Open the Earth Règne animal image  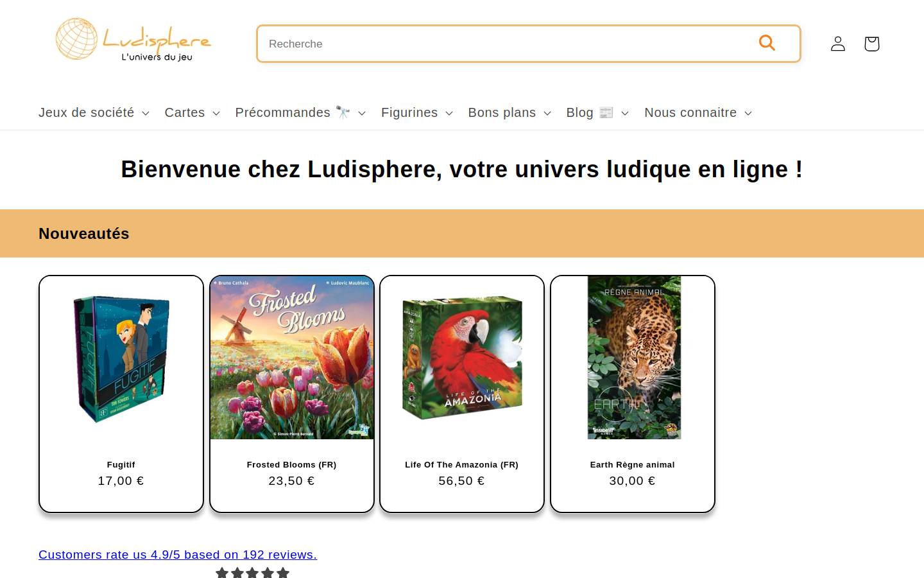(x=634, y=358)
